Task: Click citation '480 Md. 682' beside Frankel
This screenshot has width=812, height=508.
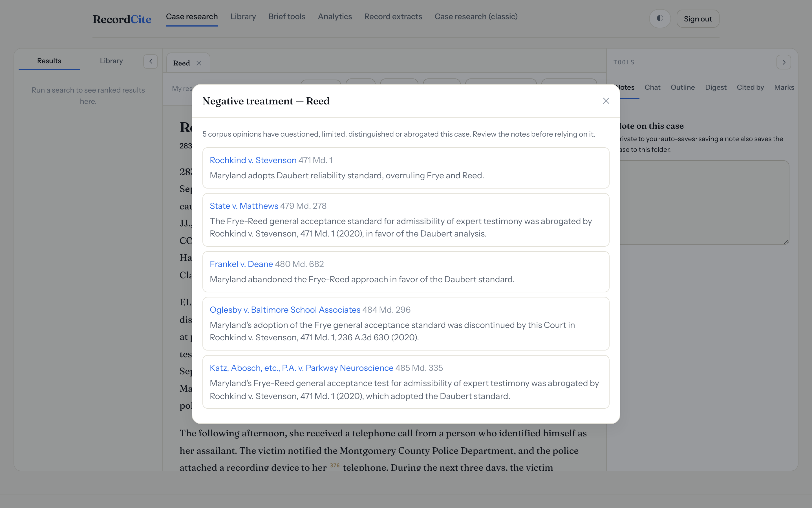Action: click(x=299, y=264)
